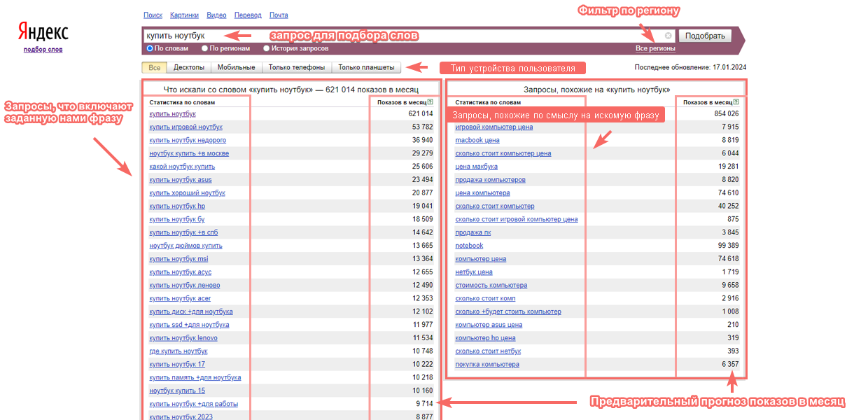Open the "компьютер hp цена" link

[x=485, y=338]
